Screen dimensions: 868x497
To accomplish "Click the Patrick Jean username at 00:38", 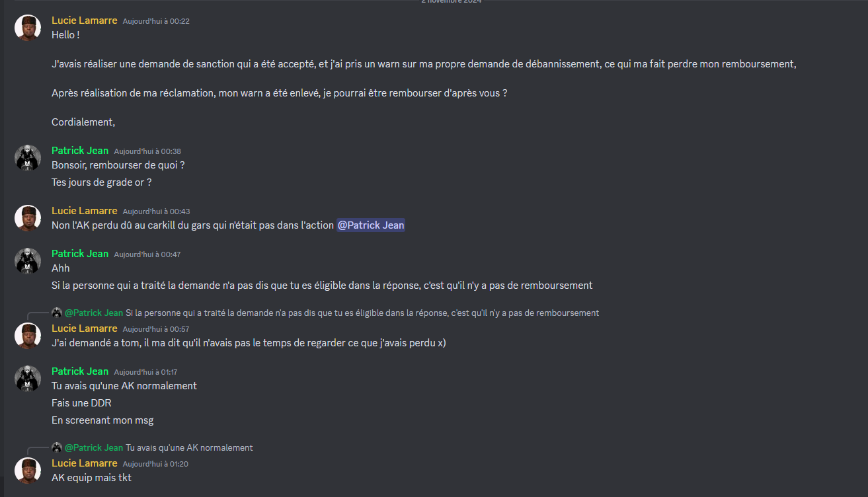I will tap(79, 151).
